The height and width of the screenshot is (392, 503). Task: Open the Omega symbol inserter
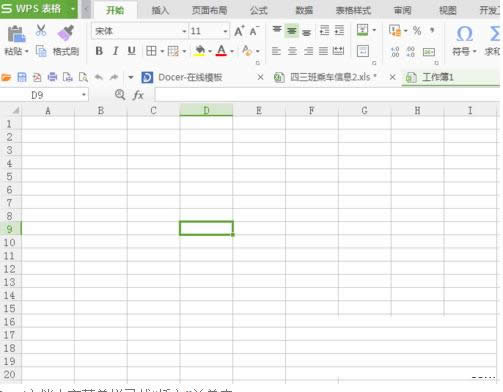464,34
